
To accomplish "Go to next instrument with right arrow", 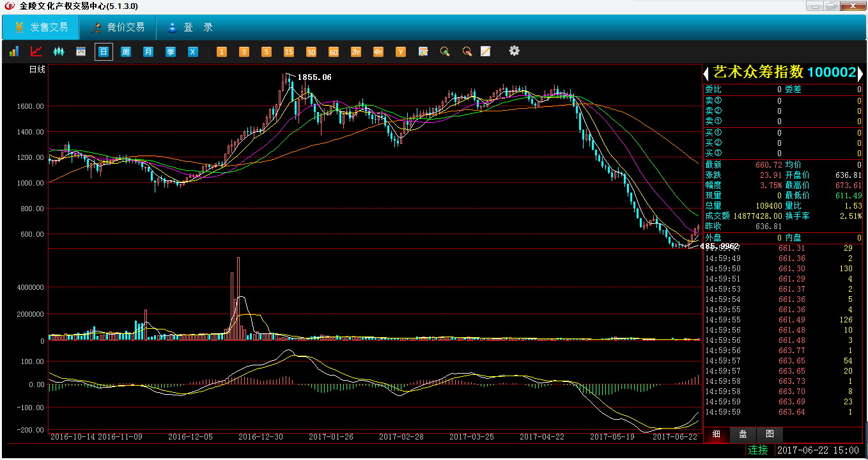I will click(x=860, y=74).
